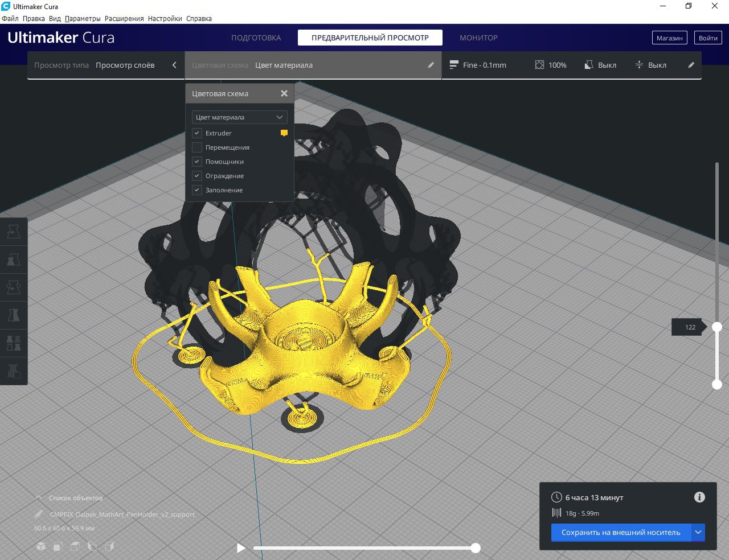Viewport: 729px width, 560px height.
Task: Click the upper layer slider handle
Action: coord(717,327)
